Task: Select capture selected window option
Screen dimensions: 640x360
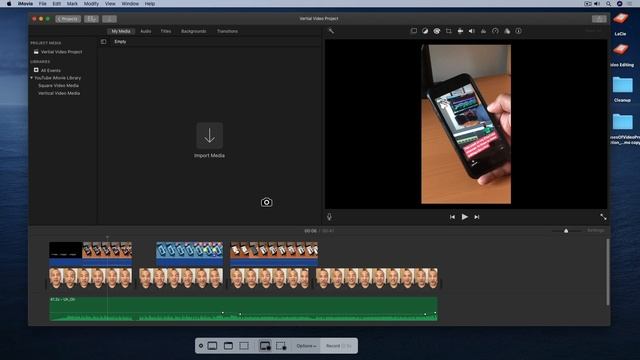Action: click(x=228, y=346)
